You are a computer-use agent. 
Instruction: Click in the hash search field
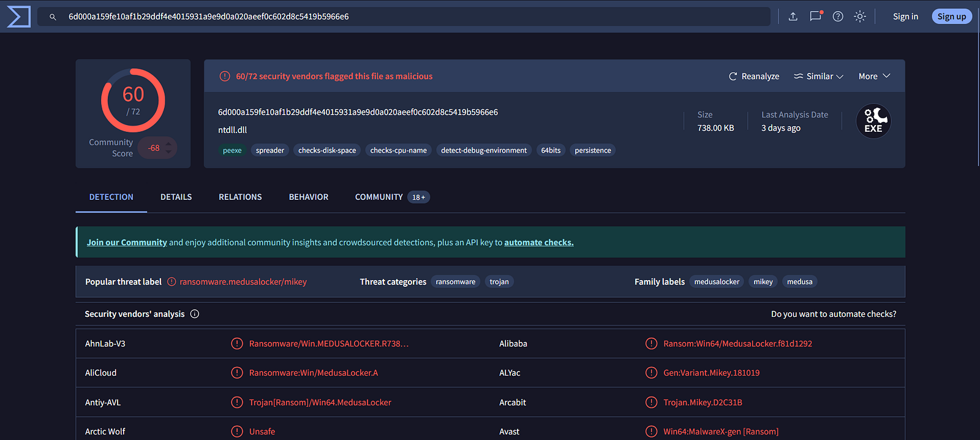tap(404, 17)
